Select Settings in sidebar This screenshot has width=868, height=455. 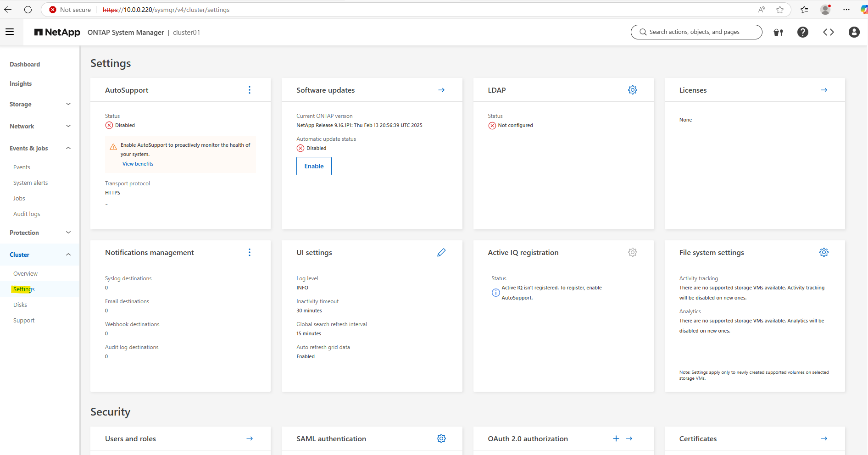pos(24,289)
